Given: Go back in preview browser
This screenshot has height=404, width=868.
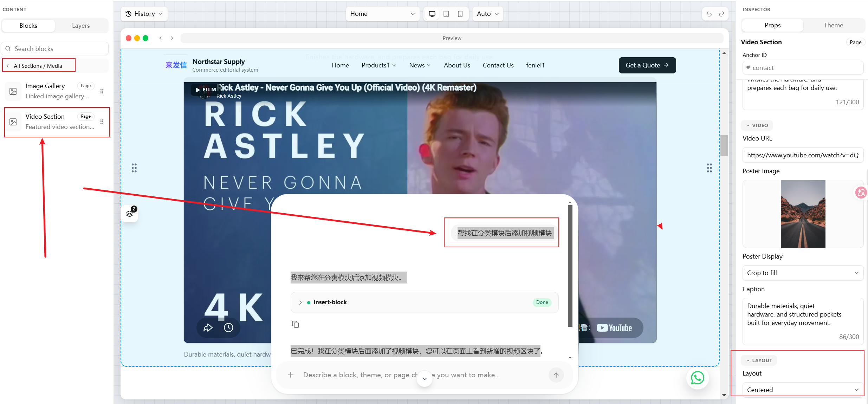Looking at the screenshot, I should click(x=161, y=38).
